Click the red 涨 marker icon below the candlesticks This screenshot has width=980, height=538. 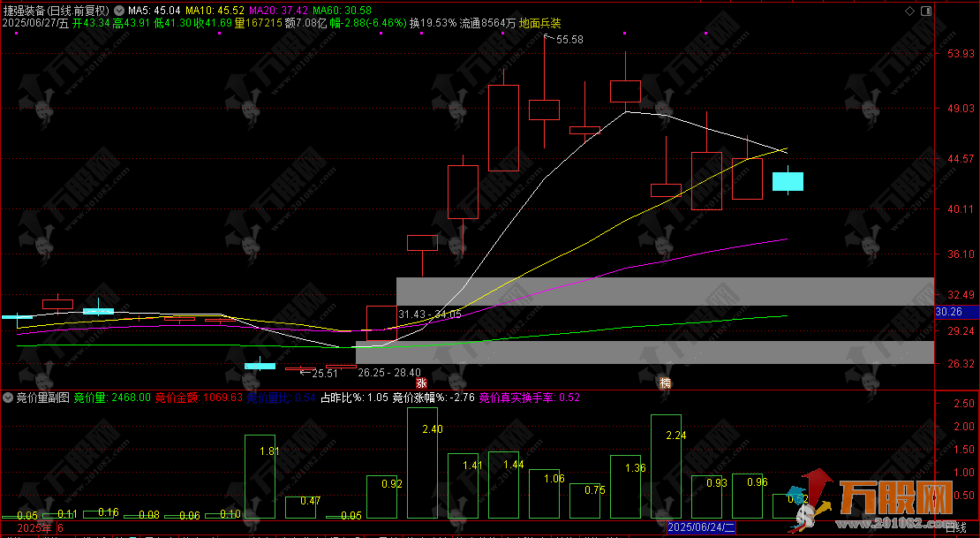click(421, 383)
